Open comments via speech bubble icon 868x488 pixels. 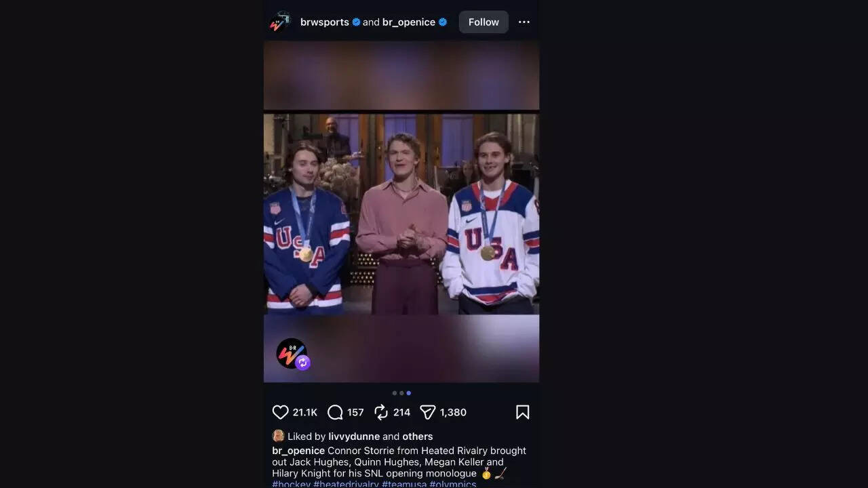click(335, 412)
